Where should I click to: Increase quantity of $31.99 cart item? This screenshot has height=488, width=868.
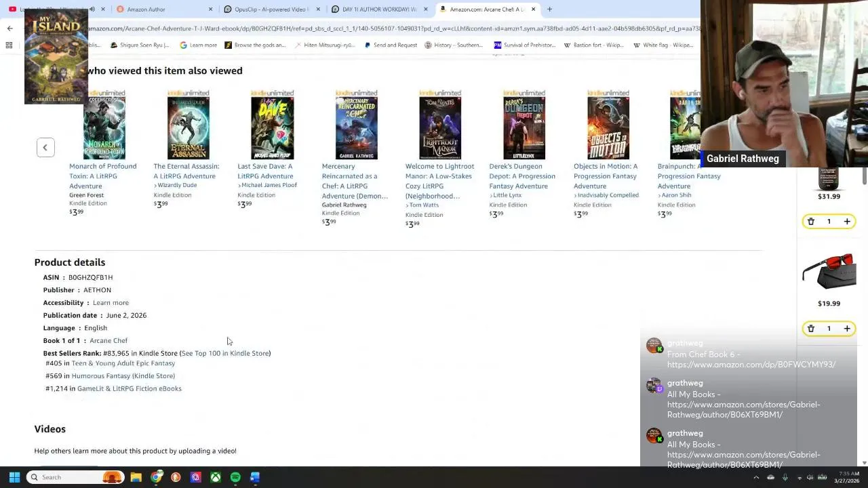tap(847, 222)
